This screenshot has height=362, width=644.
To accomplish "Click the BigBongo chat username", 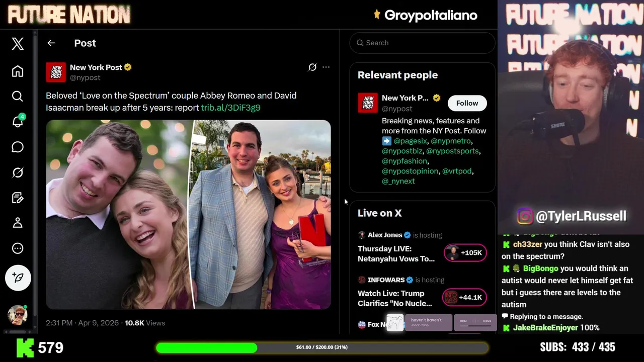I will [x=540, y=268].
